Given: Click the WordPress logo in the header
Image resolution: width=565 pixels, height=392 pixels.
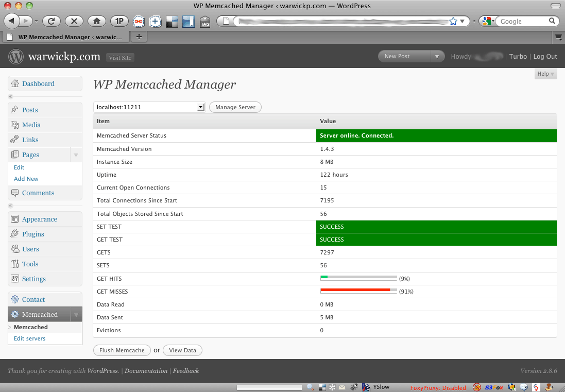Looking at the screenshot, I should (16, 57).
